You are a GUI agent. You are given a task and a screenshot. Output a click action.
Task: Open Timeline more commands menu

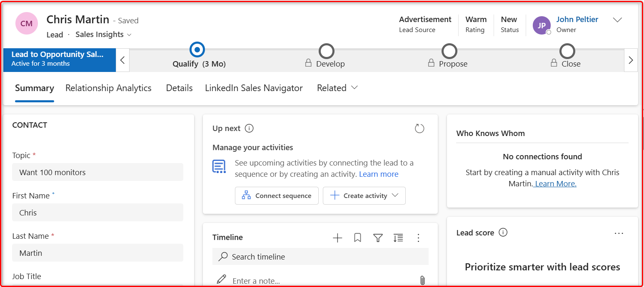point(419,238)
